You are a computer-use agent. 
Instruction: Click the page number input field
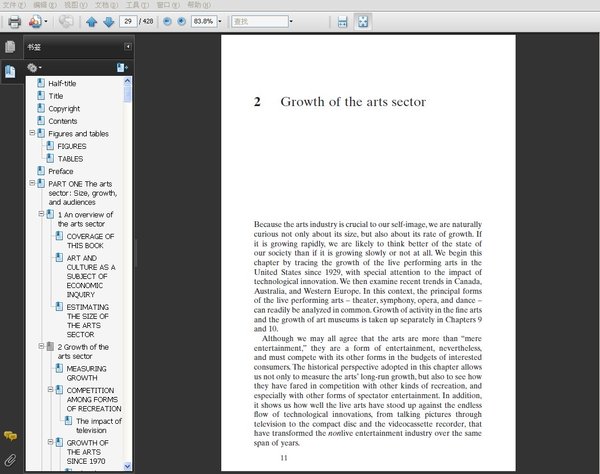pyautogui.click(x=128, y=21)
